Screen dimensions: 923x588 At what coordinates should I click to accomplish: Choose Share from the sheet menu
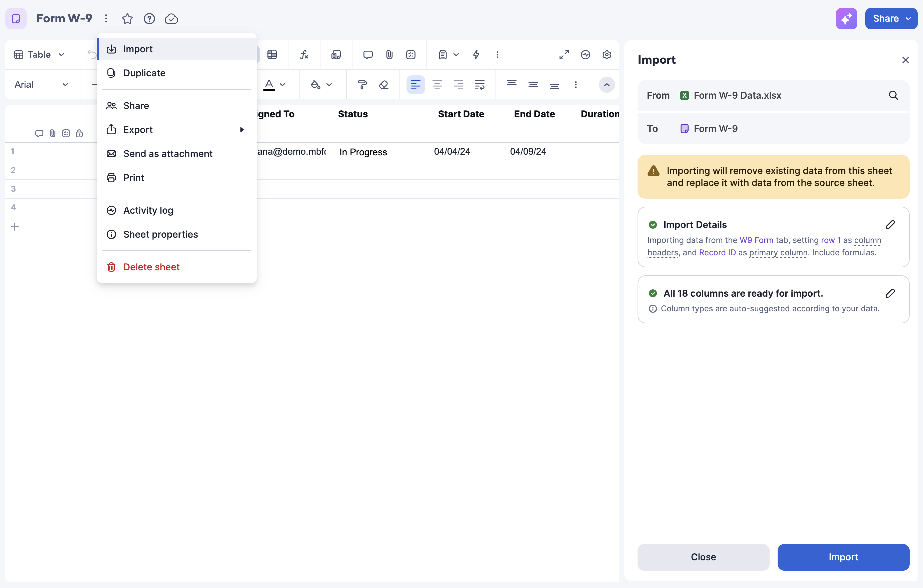[x=177, y=105]
